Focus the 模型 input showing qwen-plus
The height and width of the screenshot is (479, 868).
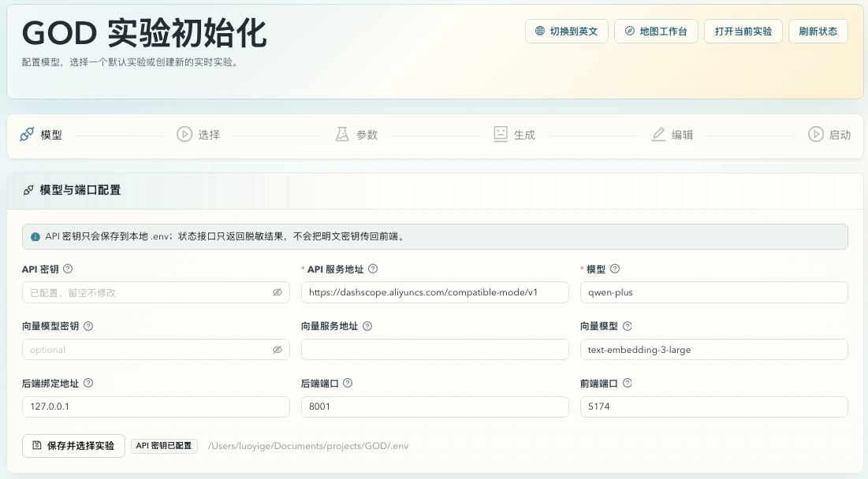[x=713, y=292]
